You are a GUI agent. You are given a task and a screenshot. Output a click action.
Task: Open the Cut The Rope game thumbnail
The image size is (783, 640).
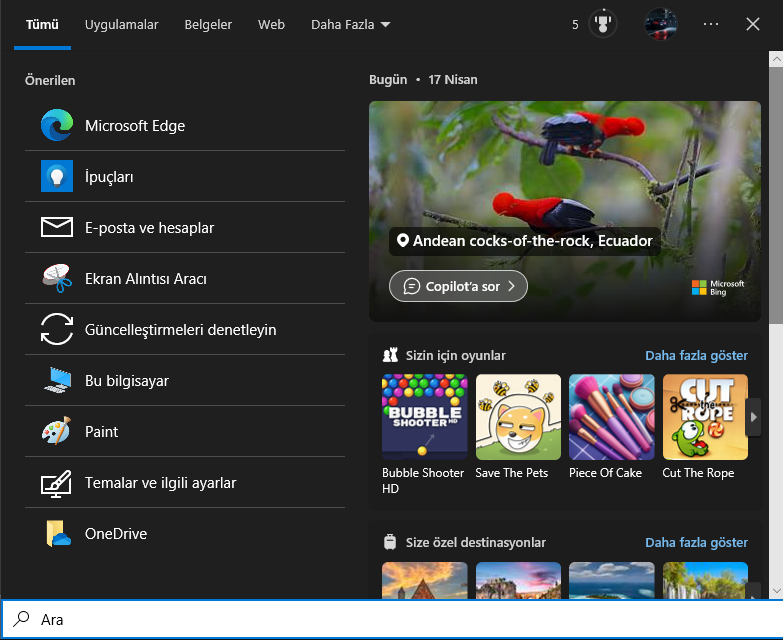(705, 417)
